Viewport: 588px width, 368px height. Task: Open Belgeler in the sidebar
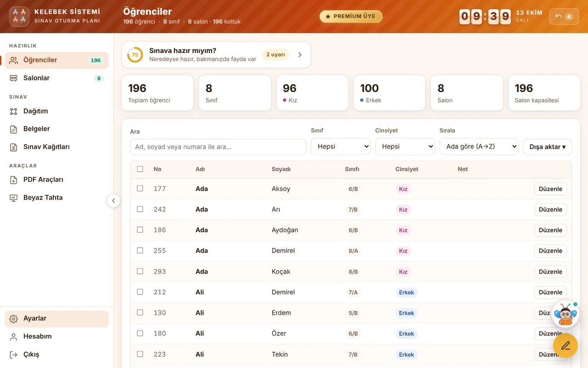57,129
